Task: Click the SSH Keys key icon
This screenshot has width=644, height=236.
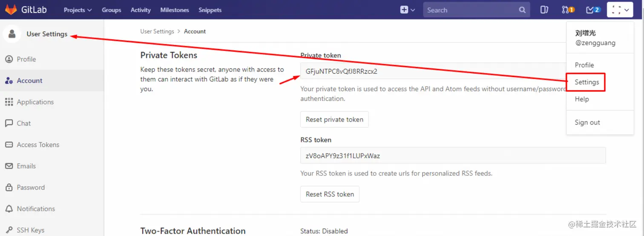Action: point(9,230)
